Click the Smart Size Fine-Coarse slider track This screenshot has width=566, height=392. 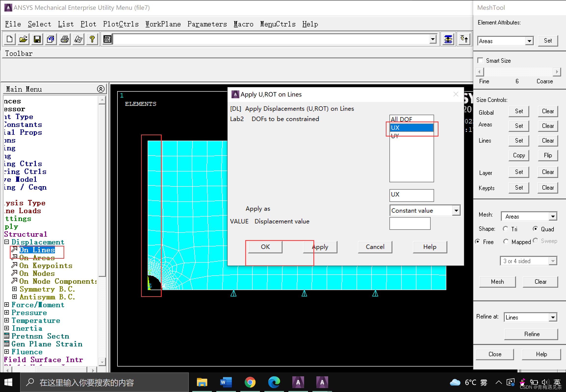point(518,72)
